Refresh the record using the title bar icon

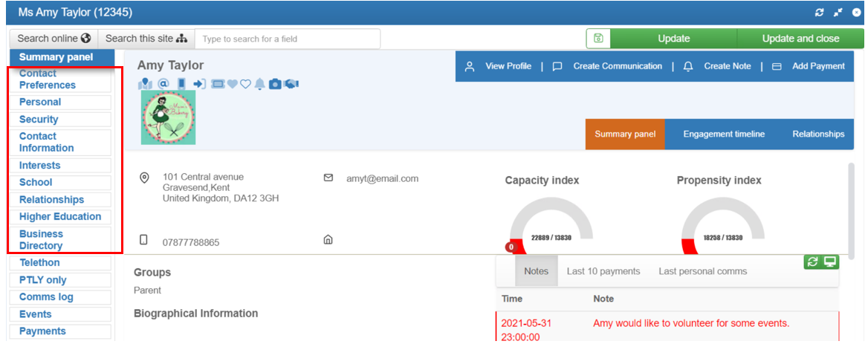(820, 13)
